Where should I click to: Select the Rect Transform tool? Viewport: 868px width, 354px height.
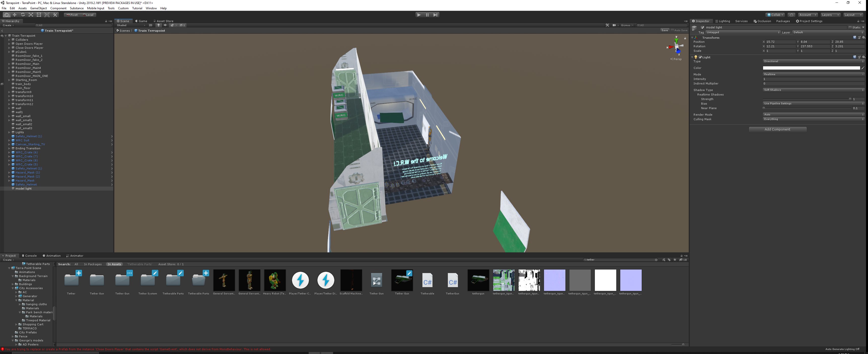click(x=39, y=15)
